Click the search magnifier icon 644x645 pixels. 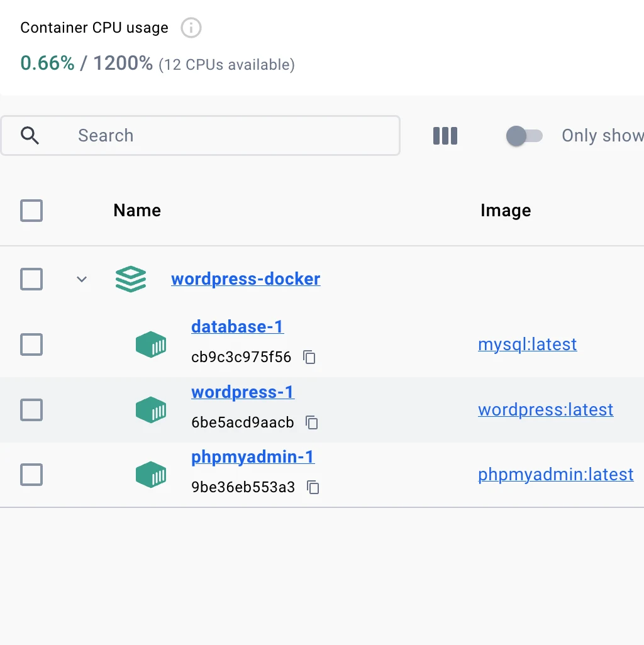coord(30,135)
